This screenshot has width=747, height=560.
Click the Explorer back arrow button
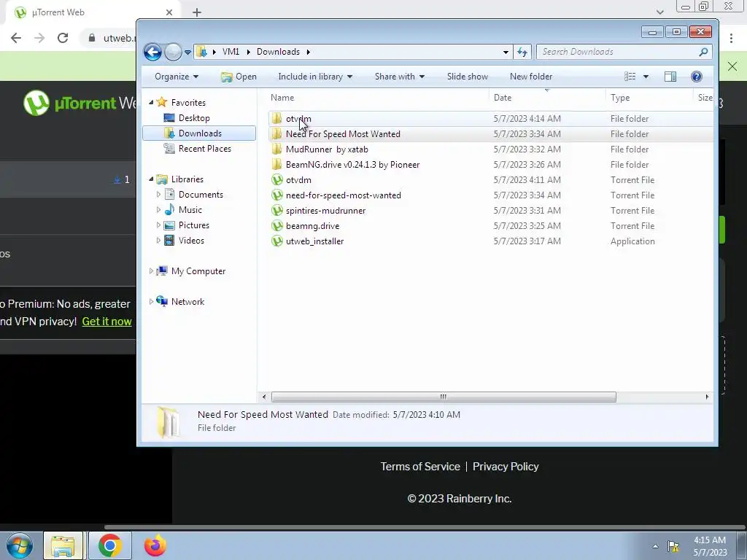pyautogui.click(x=153, y=52)
